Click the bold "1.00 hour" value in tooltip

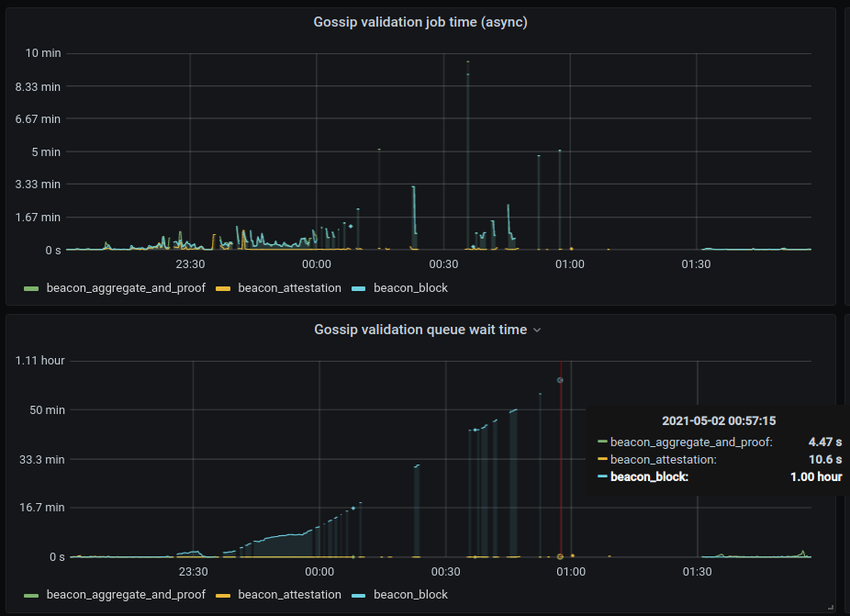pyautogui.click(x=814, y=476)
